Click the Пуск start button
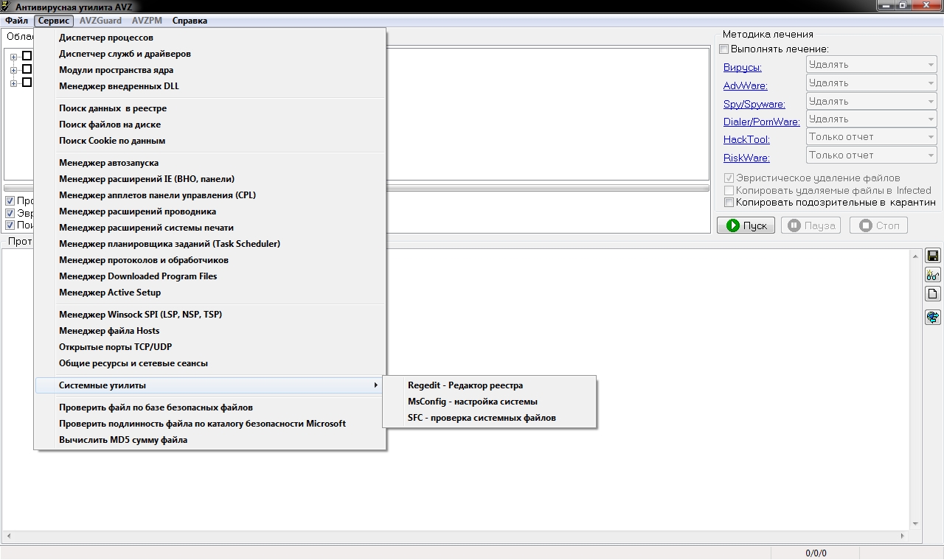Viewport: 944px width, 560px height. point(746,225)
